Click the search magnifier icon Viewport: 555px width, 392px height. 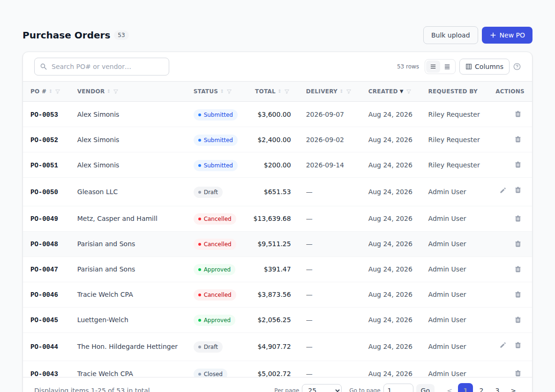(x=44, y=67)
